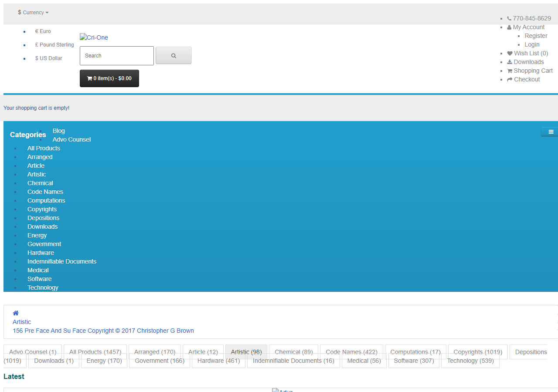
Task: Select Chemical (89) tab
Action: pos(294,352)
